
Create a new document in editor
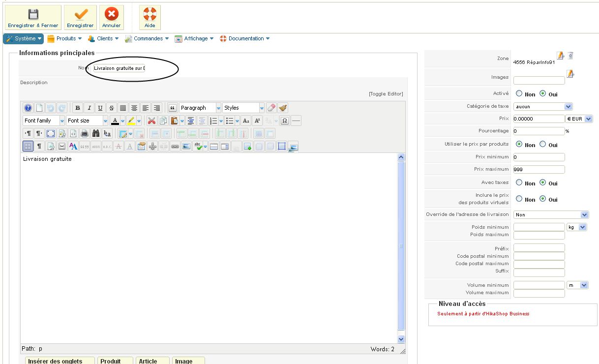(x=39, y=108)
